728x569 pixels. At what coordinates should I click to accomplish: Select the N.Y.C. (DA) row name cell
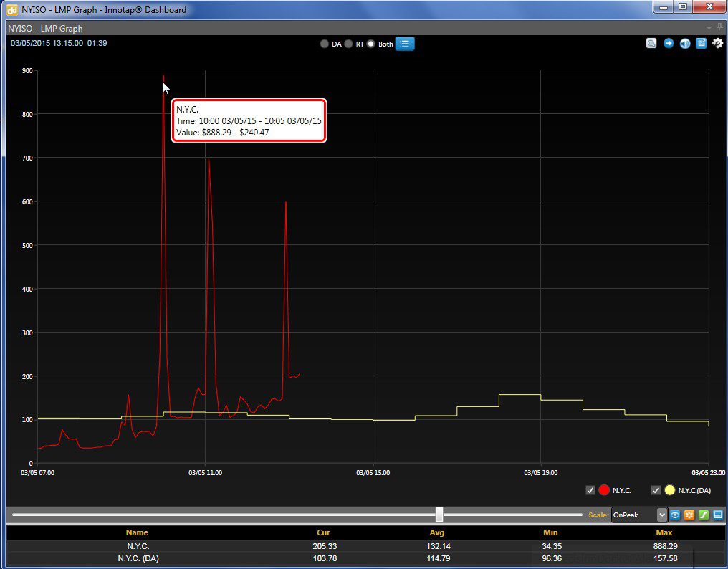(x=138, y=558)
